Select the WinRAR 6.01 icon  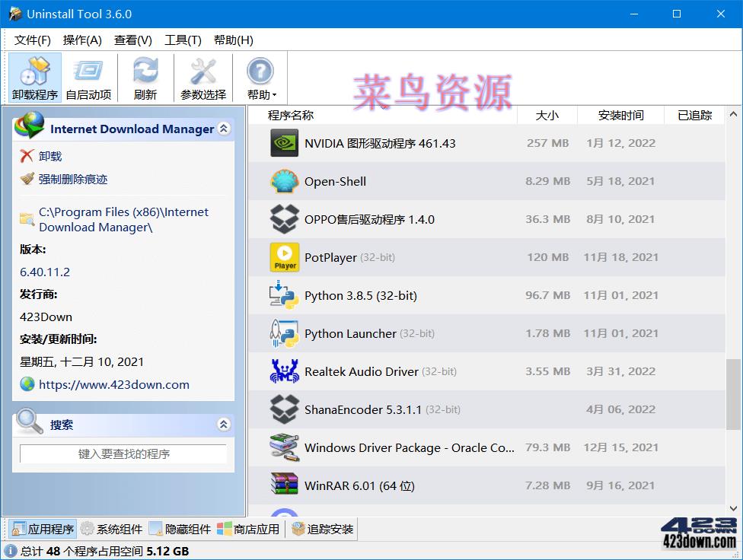tap(283, 485)
